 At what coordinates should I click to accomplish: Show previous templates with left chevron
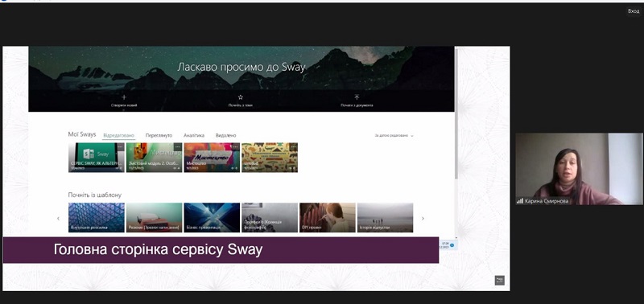pos(58,218)
